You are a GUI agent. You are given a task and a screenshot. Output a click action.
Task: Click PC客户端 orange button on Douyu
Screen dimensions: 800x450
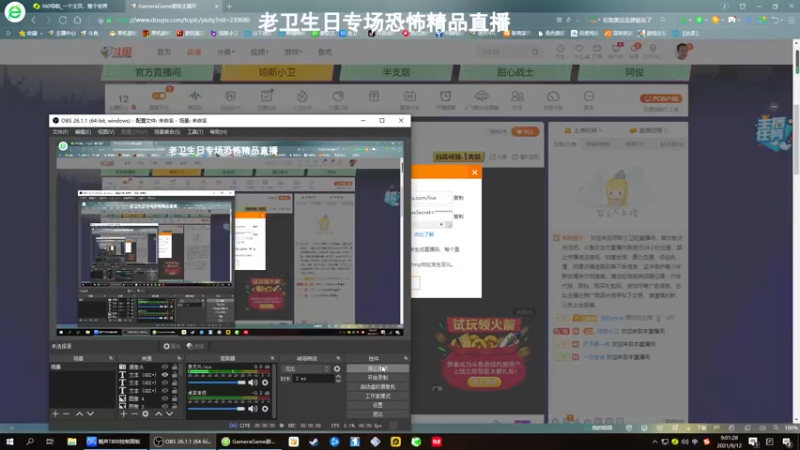[x=661, y=98]
